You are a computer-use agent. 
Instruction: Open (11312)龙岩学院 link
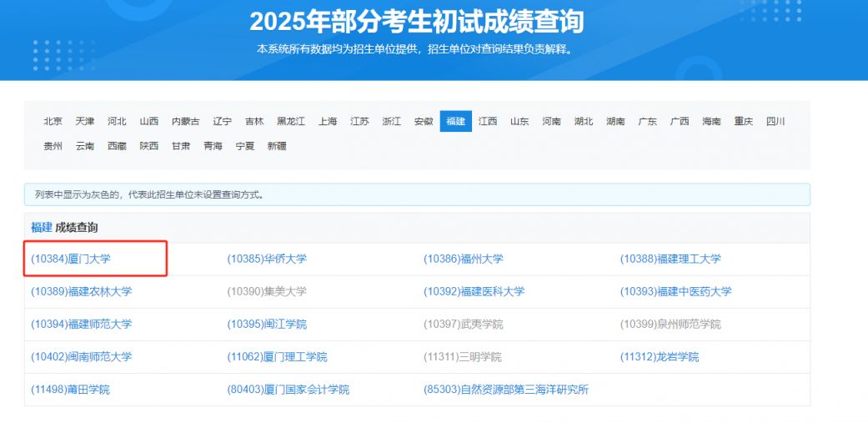coord(660,356)
